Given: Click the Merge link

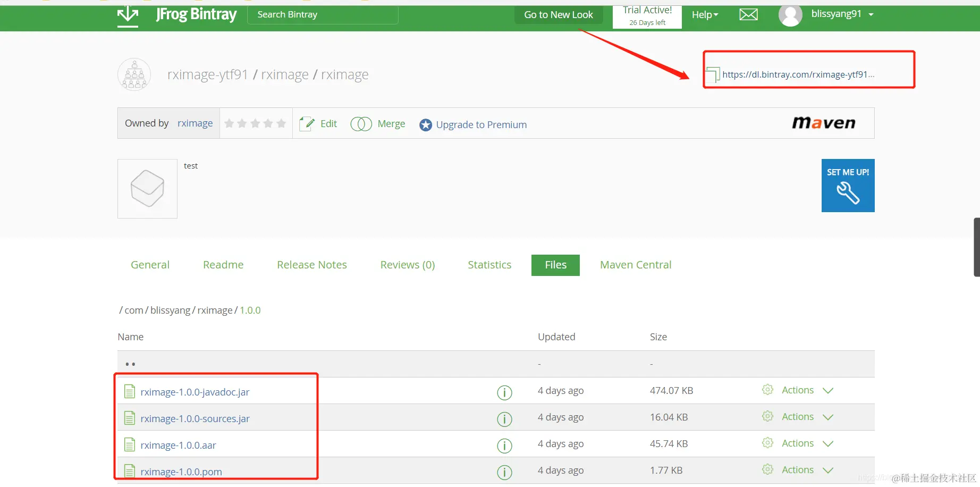Looking at the screenshot, I should point(391,124).
